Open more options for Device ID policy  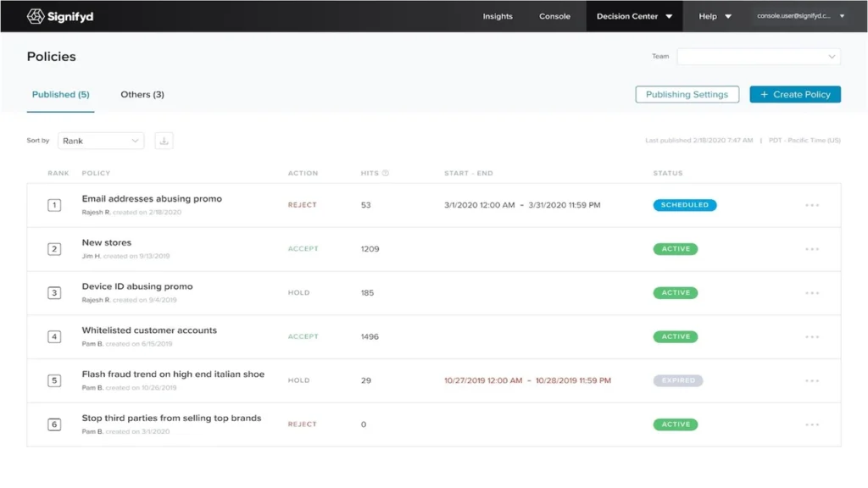[x=812, y=293]
